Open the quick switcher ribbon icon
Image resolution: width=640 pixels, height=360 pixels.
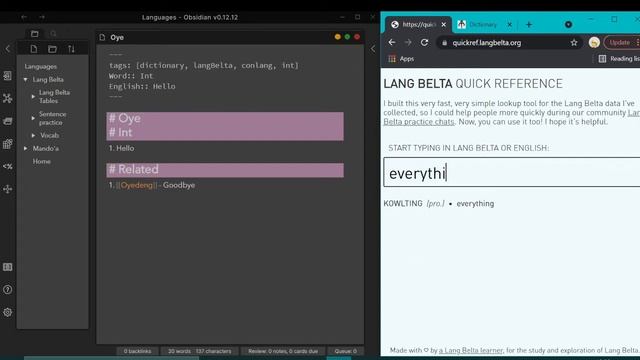pos(7,76)
